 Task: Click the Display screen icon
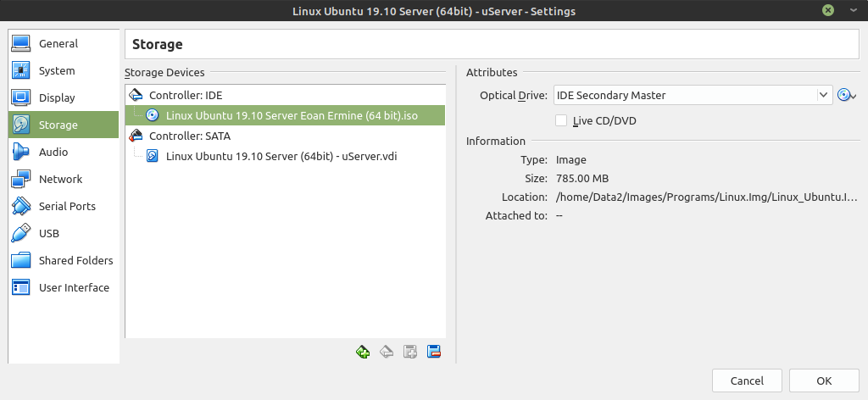[x=21, y=98]
